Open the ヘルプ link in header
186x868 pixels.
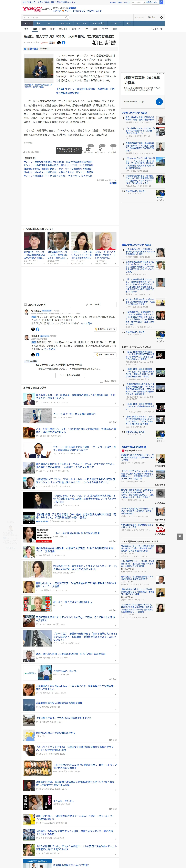point(127,2)
